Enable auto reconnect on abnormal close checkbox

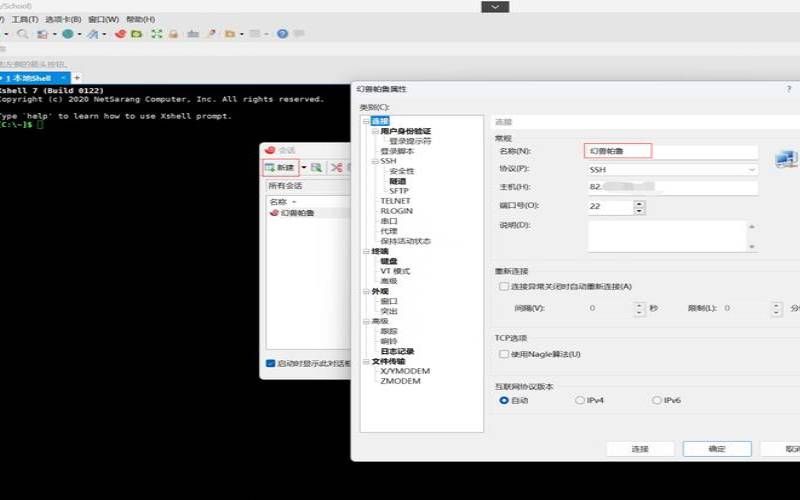point(504,286)
